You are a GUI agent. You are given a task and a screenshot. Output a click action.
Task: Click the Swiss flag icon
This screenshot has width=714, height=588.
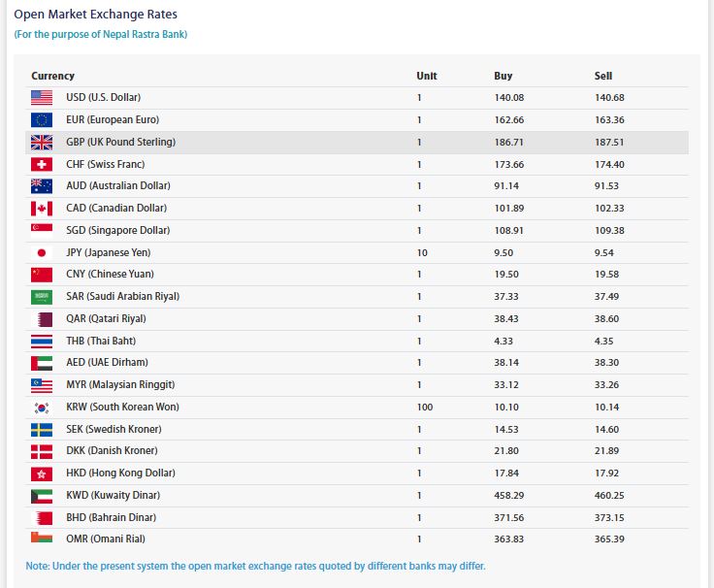coord(42,164)
